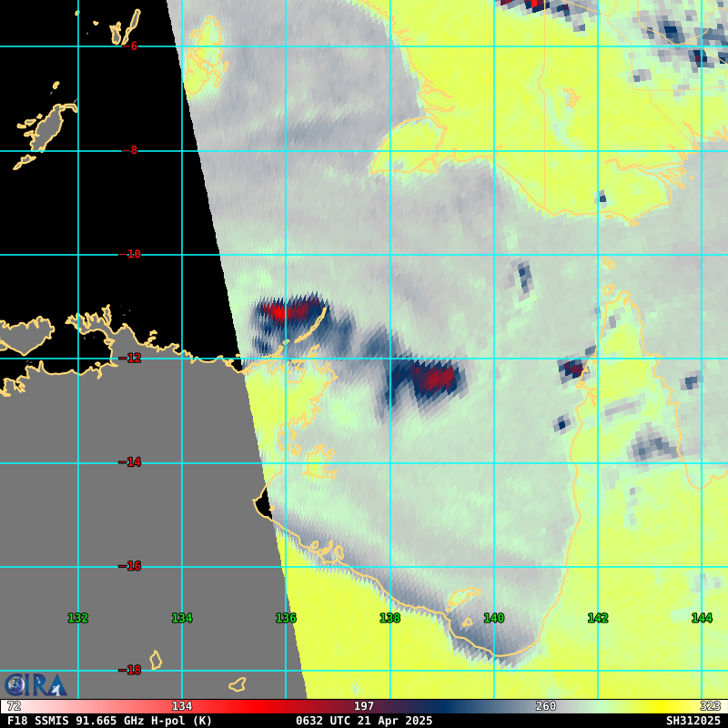The height and width of the screenshot is (728, 728).
Task: Click the -16 latitude label
Action: click(133, 566)
